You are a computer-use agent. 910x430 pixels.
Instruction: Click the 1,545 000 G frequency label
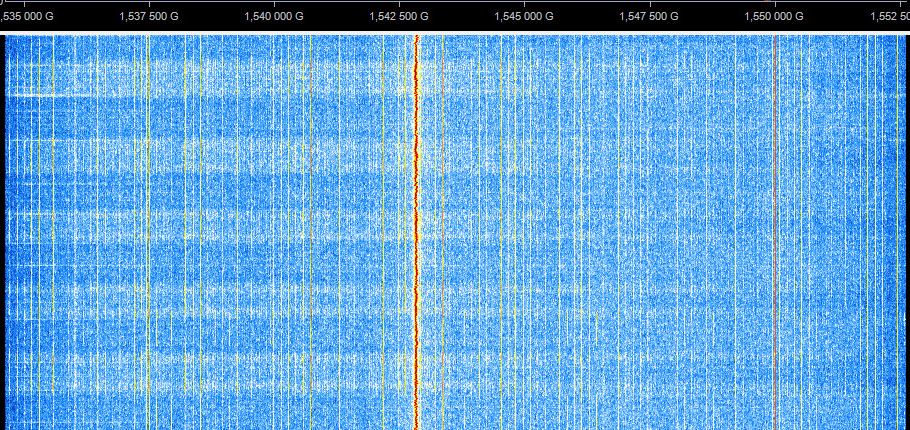524,17
